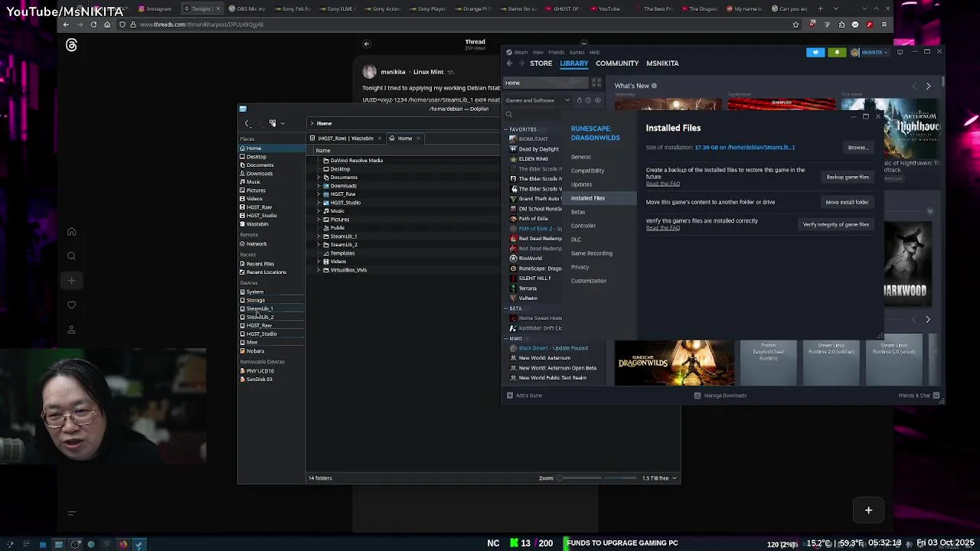
Task: Toggle Steam ready-to-play filter icon
Action: [x=598, y=100]
